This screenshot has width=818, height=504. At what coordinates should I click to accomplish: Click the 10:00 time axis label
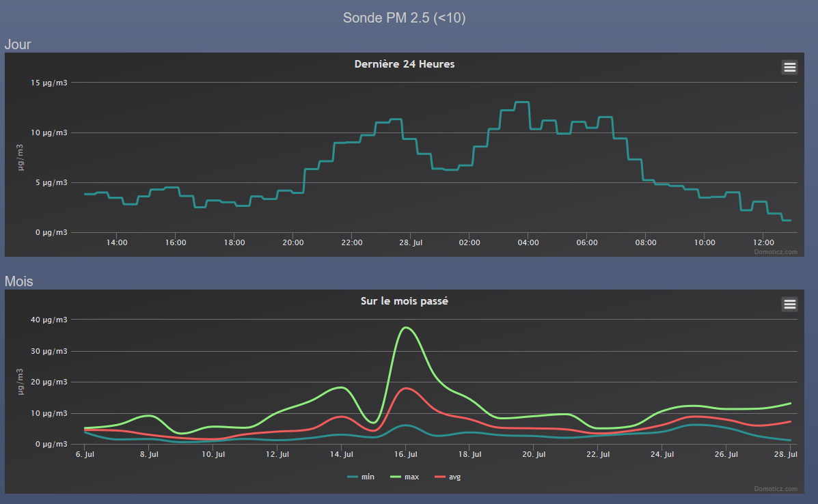[705, 242]
